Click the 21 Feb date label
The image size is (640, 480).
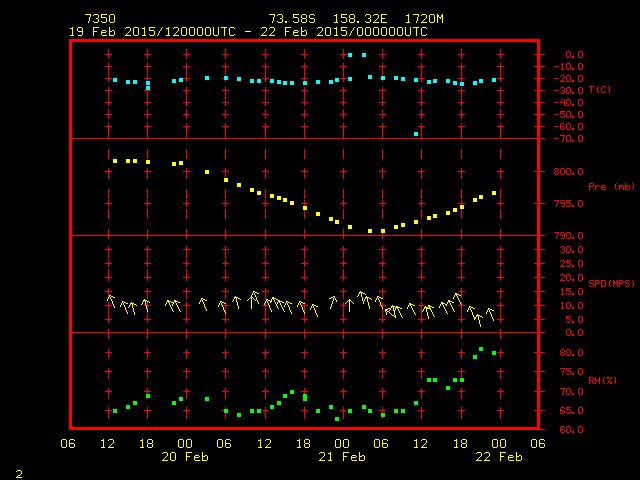pos(341,457)
